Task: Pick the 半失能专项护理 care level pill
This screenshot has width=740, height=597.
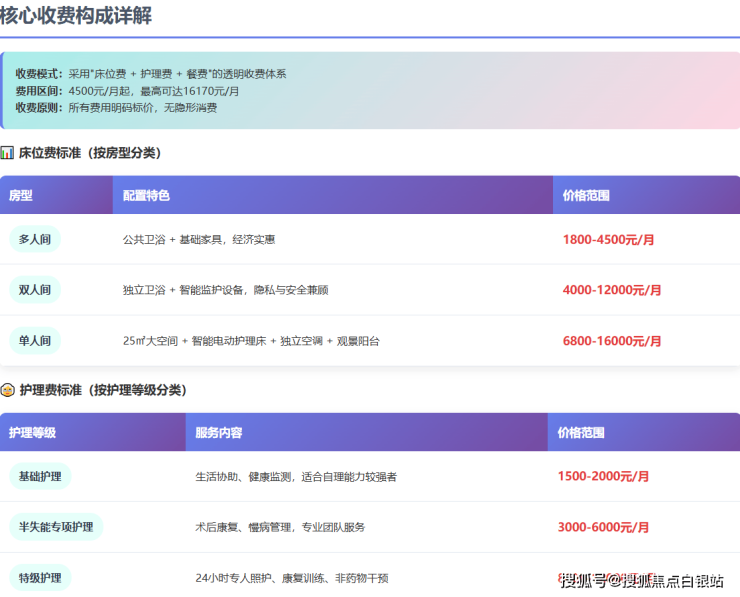Action: tap(55, 527)
